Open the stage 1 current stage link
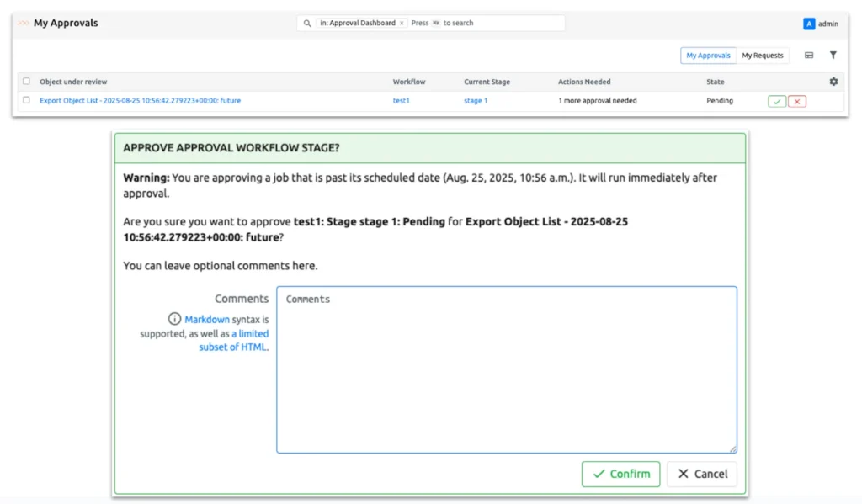 tap(475, 100)
